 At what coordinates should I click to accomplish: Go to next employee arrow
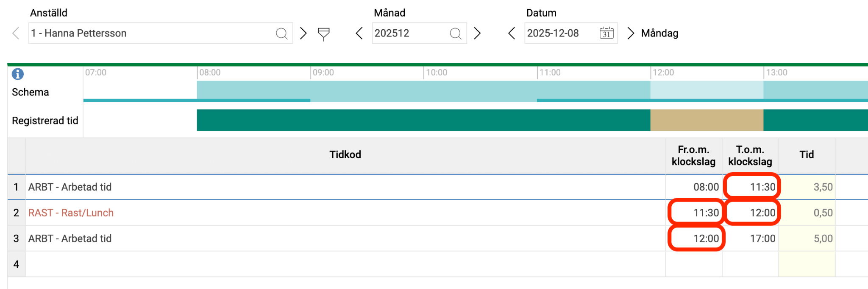click(x=303, y=33)
